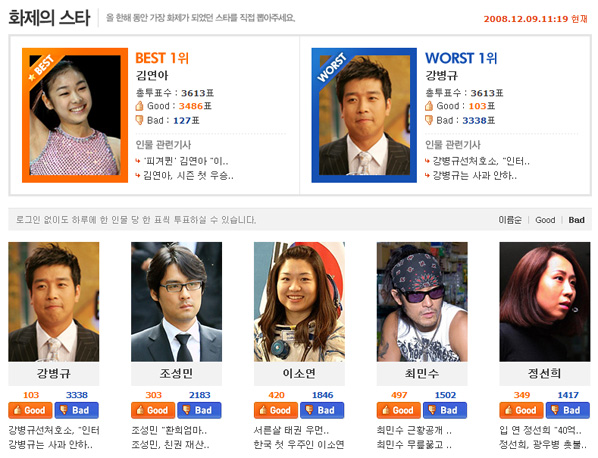Vote Good for 이소연
Screen dimensions: 598x458
(276, 410)
